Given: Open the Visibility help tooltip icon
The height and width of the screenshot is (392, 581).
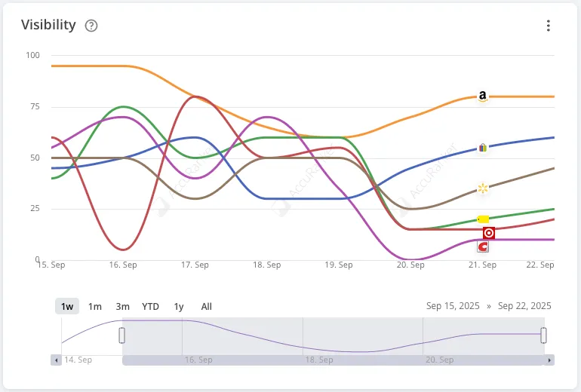Looking at the screenshot, I should tap(91, 26).
